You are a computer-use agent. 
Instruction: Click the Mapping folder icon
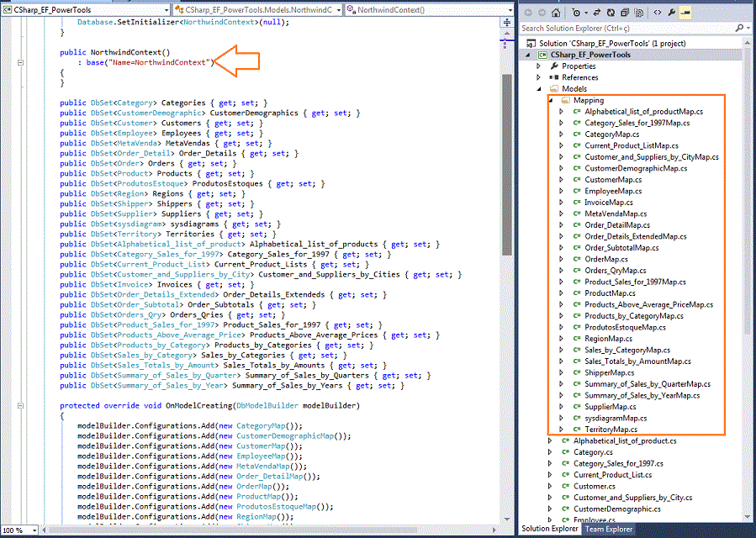566,100
